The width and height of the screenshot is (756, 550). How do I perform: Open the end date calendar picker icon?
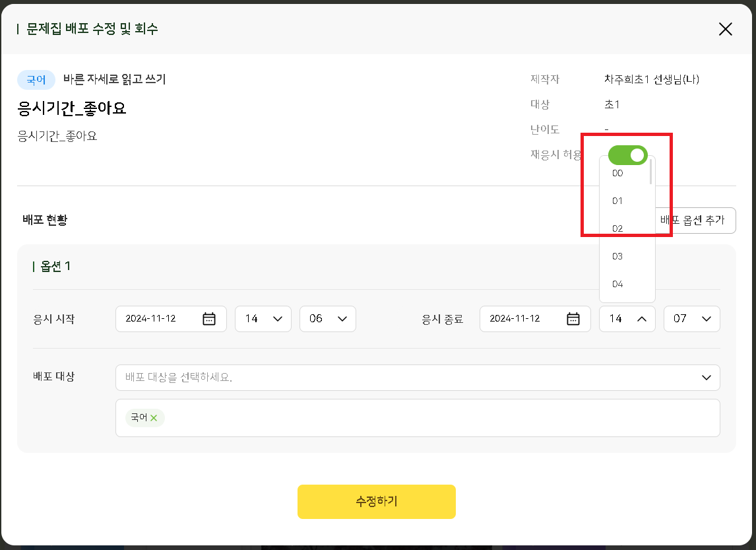tap(573, 319)
